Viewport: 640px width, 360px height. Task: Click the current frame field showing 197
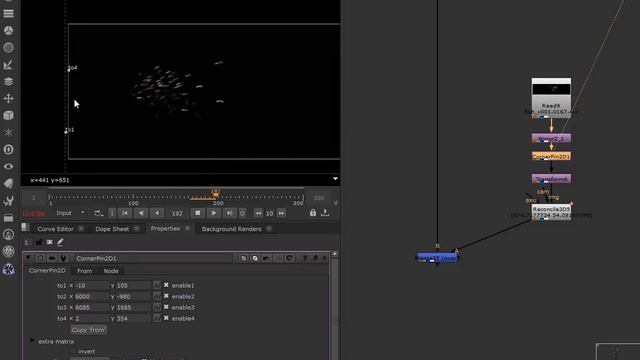pos(177,213)
